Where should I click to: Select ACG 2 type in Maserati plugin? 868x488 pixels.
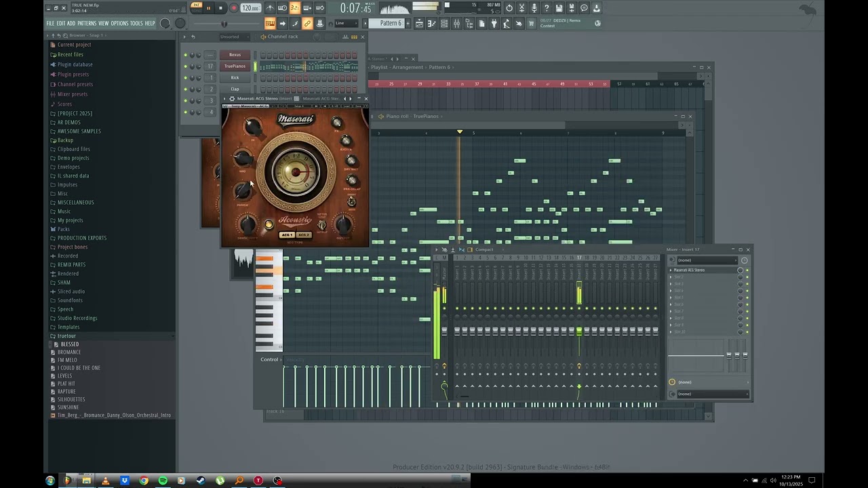pyautogui.click(x=303, y=235)
